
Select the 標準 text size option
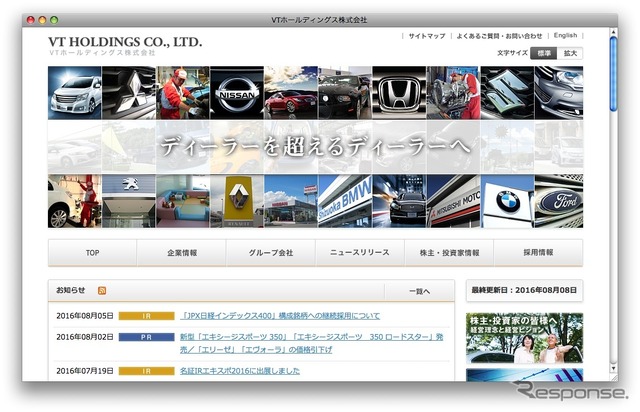(x=543, y=53)
